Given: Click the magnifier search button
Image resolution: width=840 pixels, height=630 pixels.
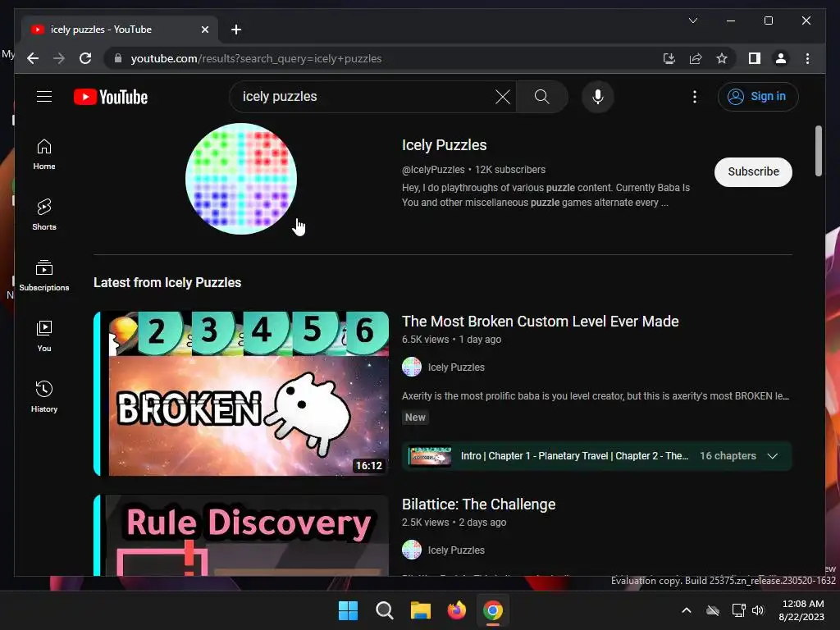Looking at the screenshot, I should click(541, 97).
